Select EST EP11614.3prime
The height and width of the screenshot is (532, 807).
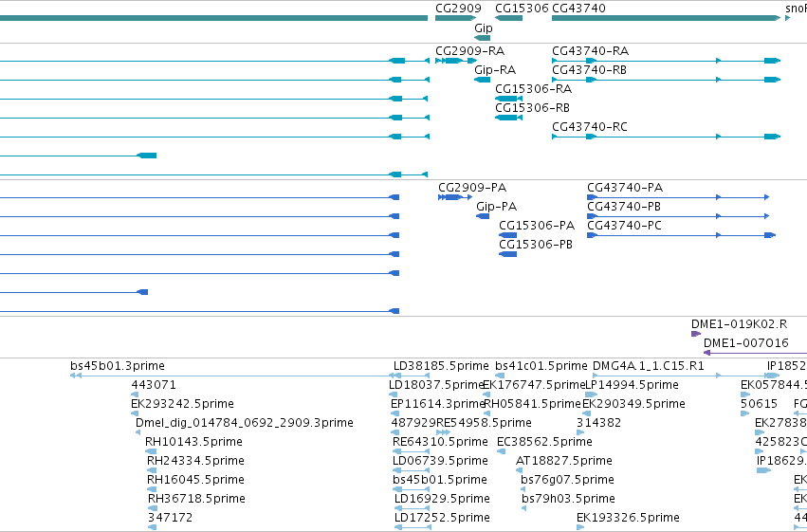[x=438, y=404]
